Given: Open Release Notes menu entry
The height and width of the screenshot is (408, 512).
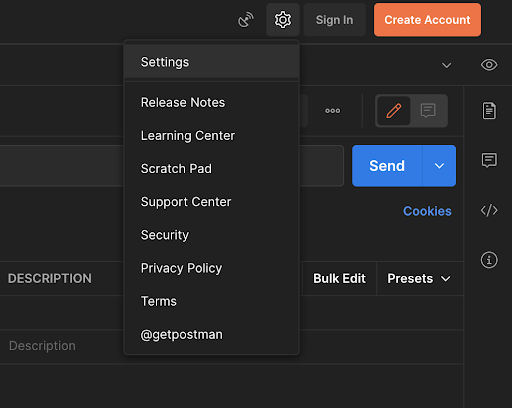Looking at the screenshot, I should (211, 102).
